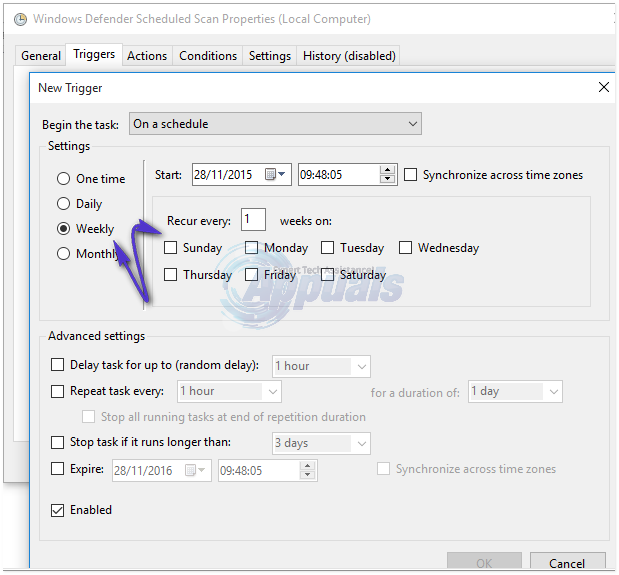Click the Recur every weeks input field
Image resolution: width=619 pixels, height=575 pixels.
pyautogui.click(x=253, y=219)
